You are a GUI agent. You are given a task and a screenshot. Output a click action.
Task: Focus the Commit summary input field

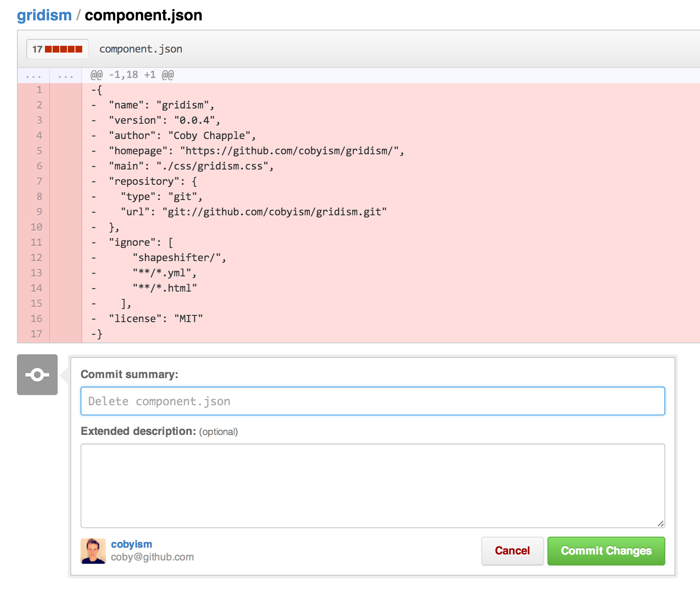[x=372, y=401]
